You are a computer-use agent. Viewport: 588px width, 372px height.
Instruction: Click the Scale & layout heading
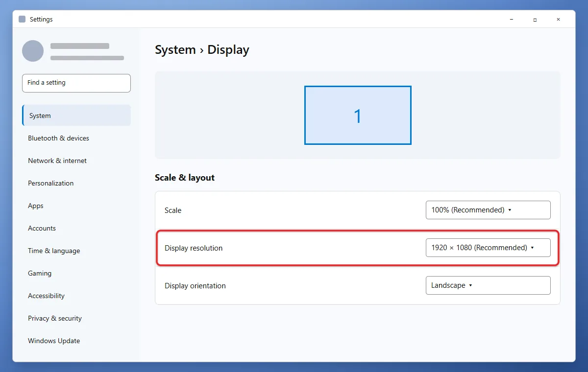coord(185,178)
